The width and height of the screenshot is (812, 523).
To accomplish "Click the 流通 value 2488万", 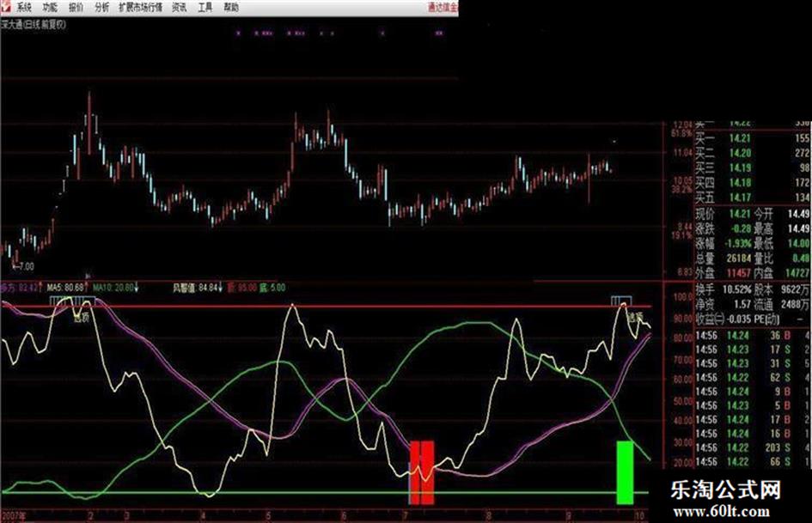I will coord(795,305).
